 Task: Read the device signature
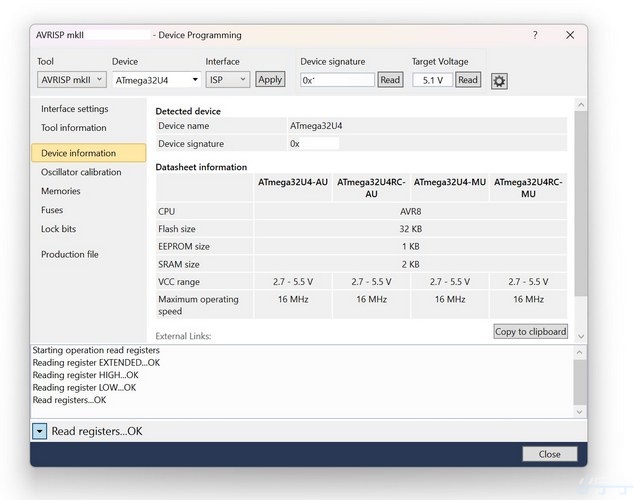tap(390, 80)
